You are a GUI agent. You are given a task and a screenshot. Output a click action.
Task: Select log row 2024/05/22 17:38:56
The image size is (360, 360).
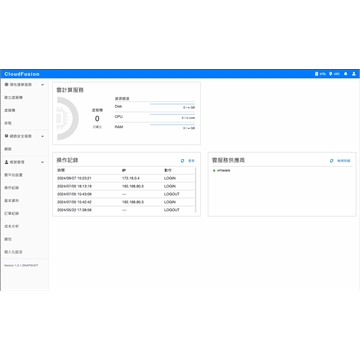pos(125,210)
